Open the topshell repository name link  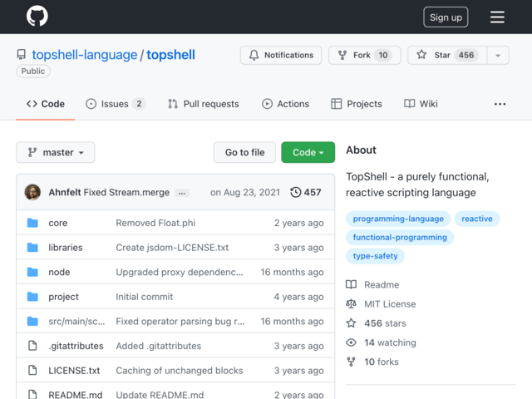(x=170, y=55)
